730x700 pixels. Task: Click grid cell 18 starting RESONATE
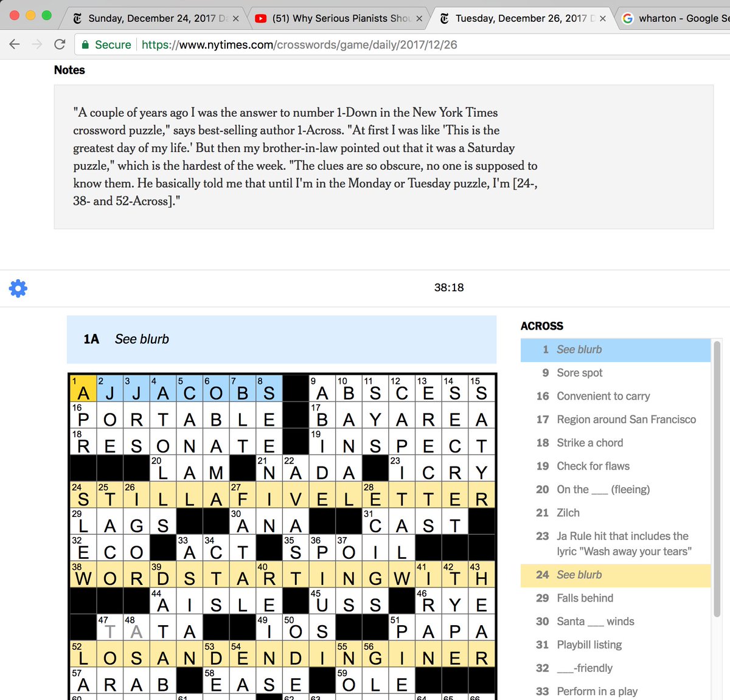click(x=83, y=442)
